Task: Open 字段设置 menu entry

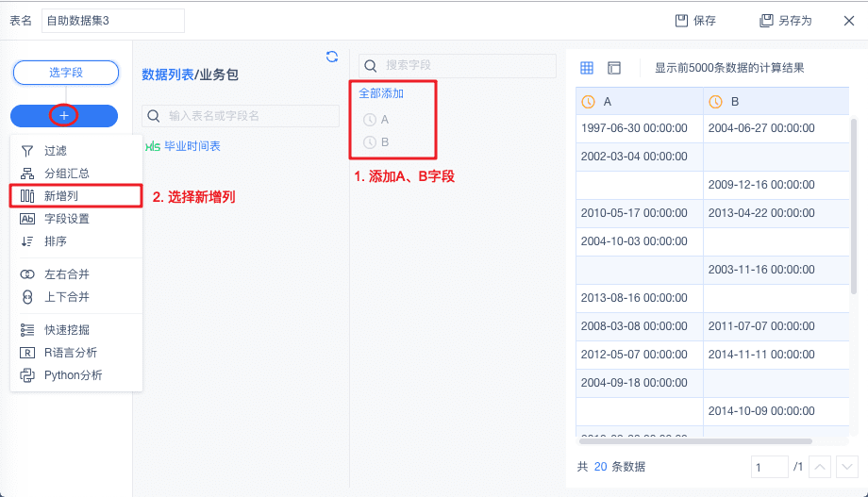Action: (75, 219)
